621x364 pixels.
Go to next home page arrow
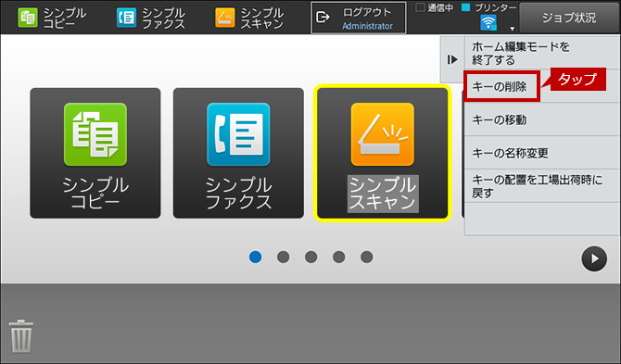(594, 258)
